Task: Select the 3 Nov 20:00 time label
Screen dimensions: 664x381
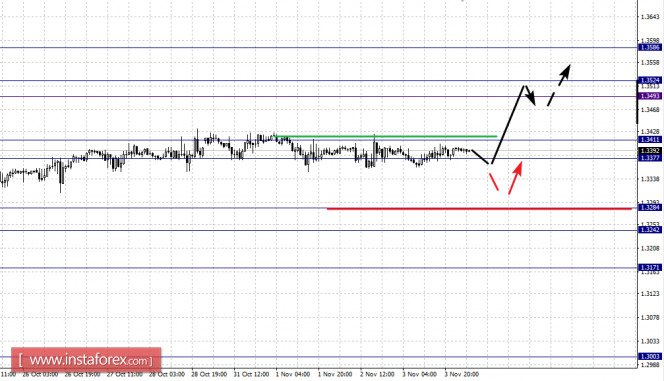Action: coord(462,374)
